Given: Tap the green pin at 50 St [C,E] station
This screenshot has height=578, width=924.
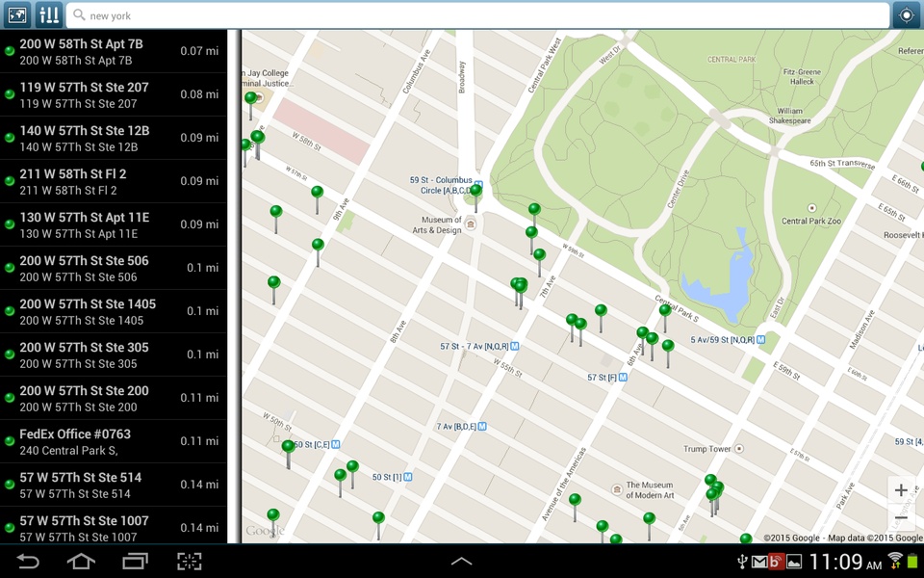Looking at the screenshot, I should pos(288,447).
